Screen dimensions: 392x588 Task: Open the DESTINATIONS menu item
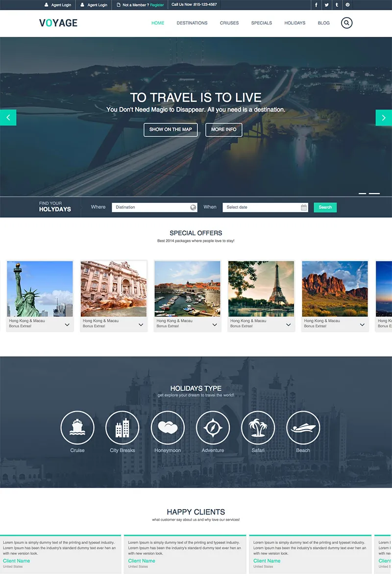coord(192,23)
